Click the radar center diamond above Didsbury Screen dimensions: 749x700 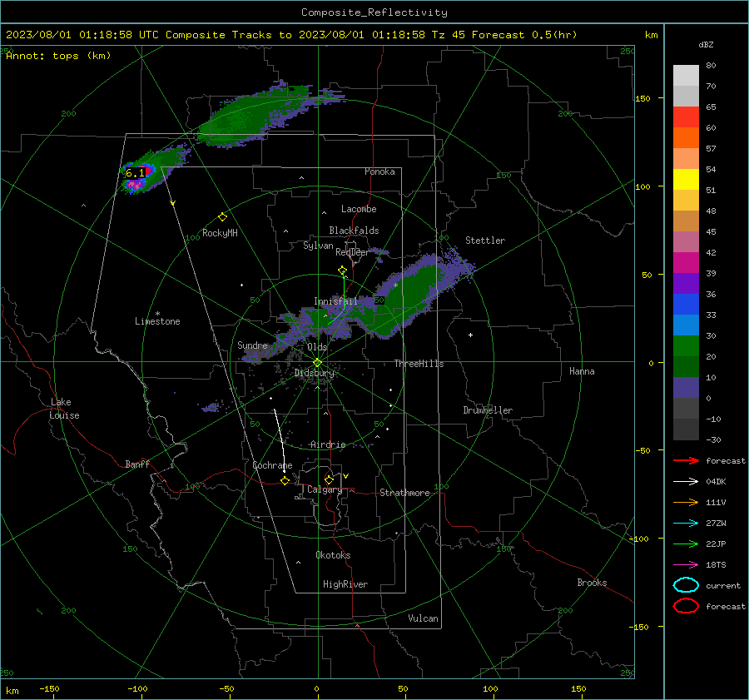tap(317, 363)
